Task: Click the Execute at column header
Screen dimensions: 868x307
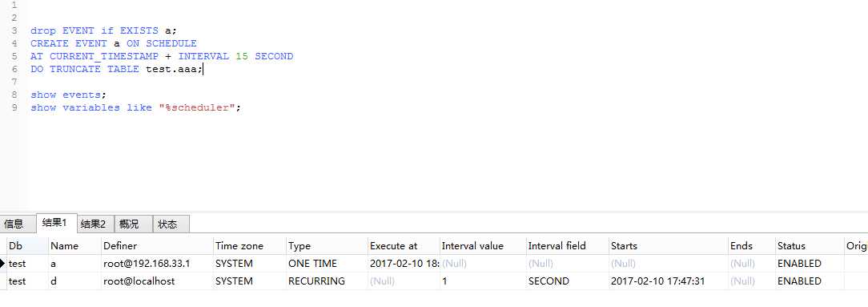Action: click(x=404, y=245)
